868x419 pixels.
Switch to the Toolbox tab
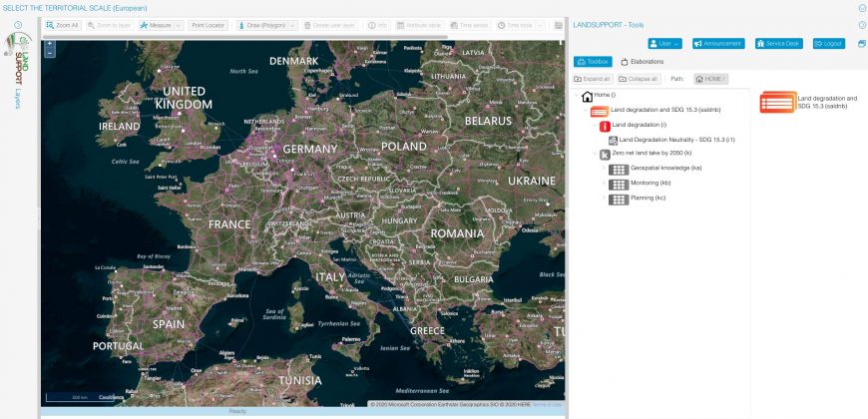click(x=594, y=62)
